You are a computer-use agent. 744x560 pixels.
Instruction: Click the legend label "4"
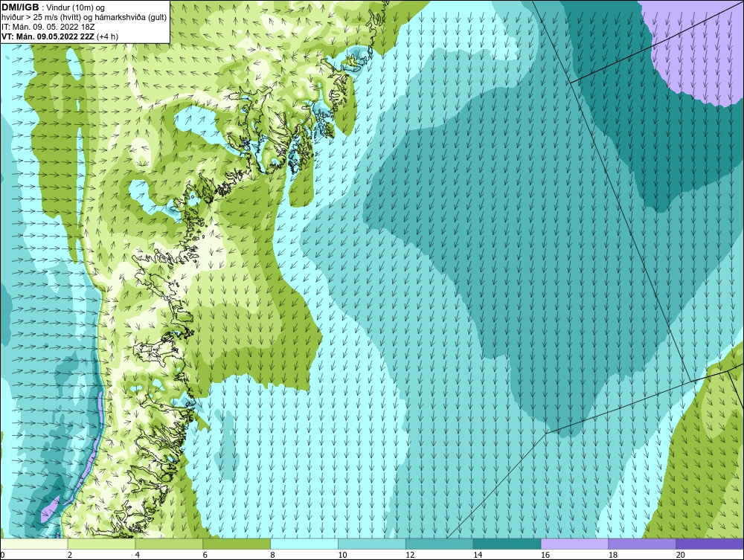(137, 555)
